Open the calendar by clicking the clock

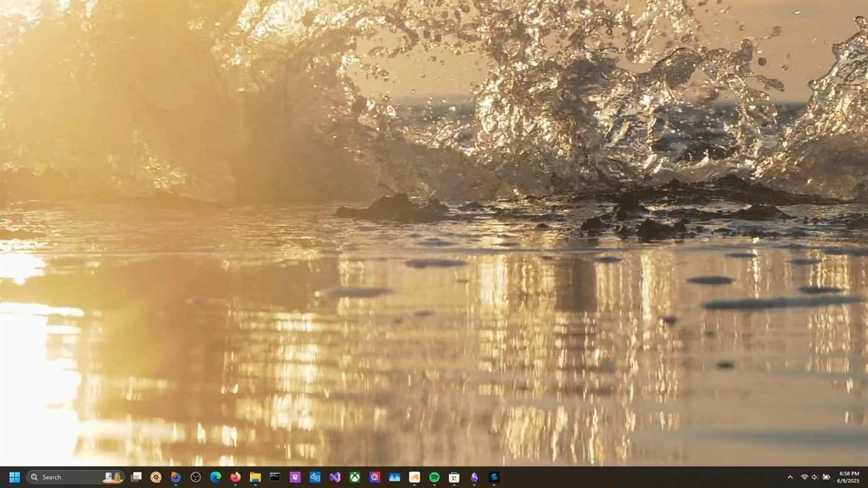point(848,477)
